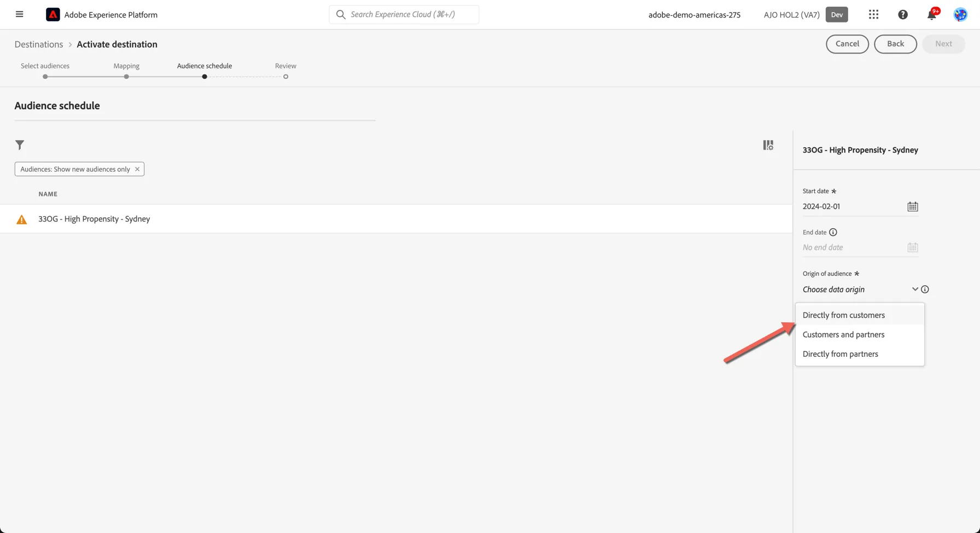Select the 33OG - High Propensity - Sydney row

coord(396,219)
